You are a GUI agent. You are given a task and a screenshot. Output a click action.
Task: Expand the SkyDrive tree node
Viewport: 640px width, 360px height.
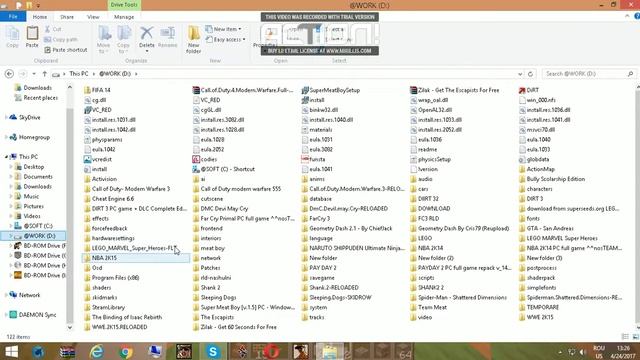pos(6,118)
